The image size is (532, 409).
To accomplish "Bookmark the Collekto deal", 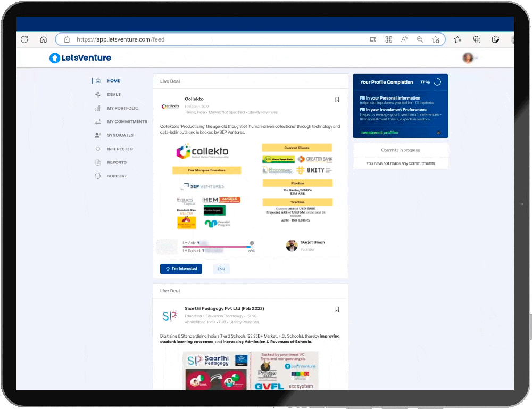I will (337, 100).
